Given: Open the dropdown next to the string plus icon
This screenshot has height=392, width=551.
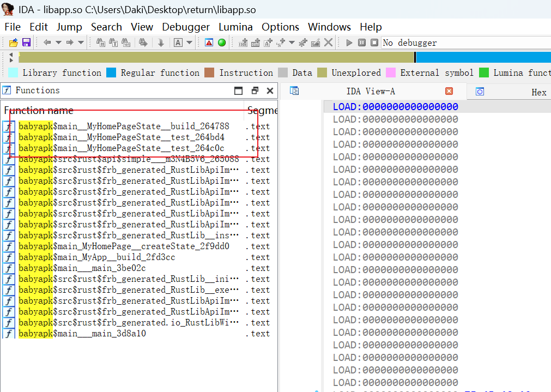Looking at the screenshot, I should coord(292,43).
